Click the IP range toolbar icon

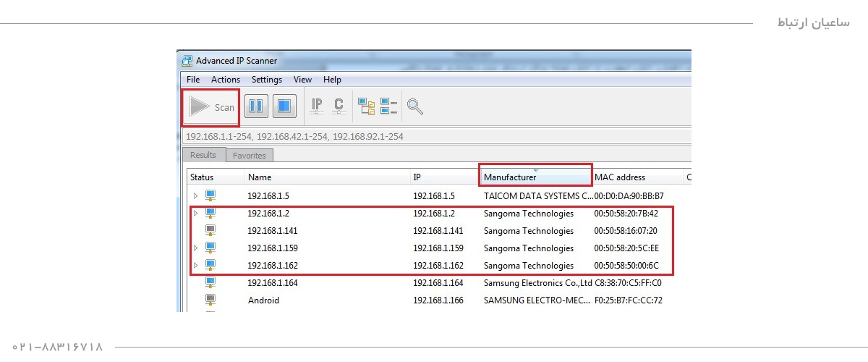tap(317, 106)
